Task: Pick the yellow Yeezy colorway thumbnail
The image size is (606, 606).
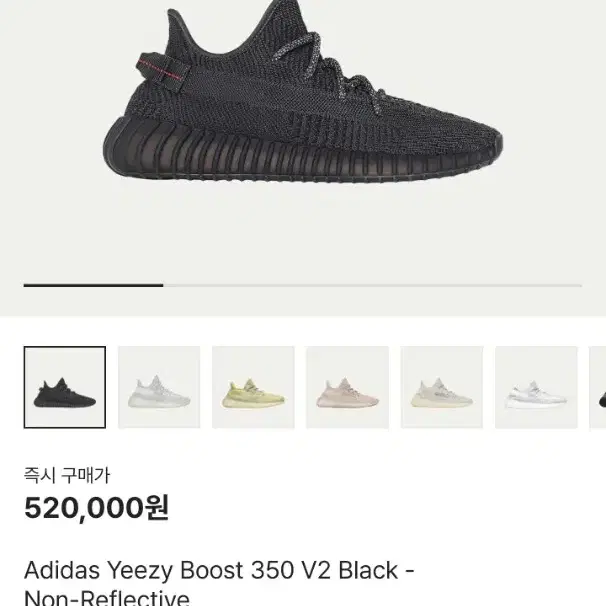Action: (253, 387)
